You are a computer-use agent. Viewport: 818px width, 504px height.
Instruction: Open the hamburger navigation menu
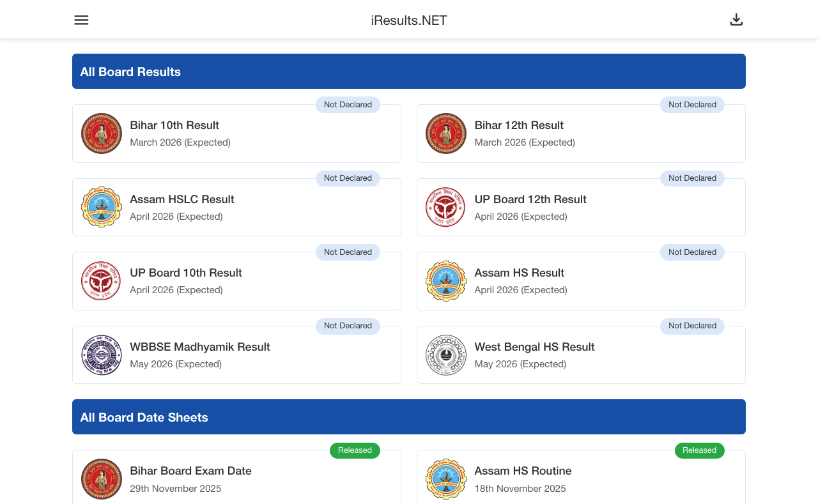pyautogui.click(x=81, y=19)
